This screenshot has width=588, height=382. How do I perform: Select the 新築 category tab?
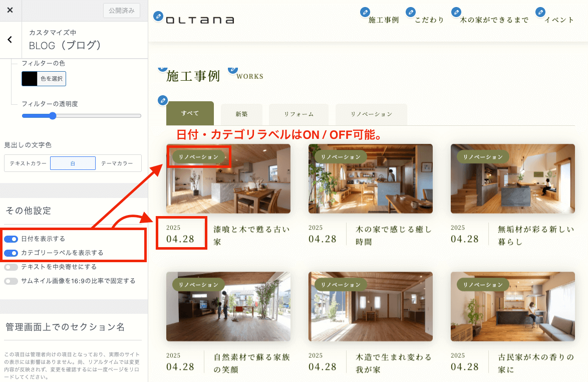241,114
